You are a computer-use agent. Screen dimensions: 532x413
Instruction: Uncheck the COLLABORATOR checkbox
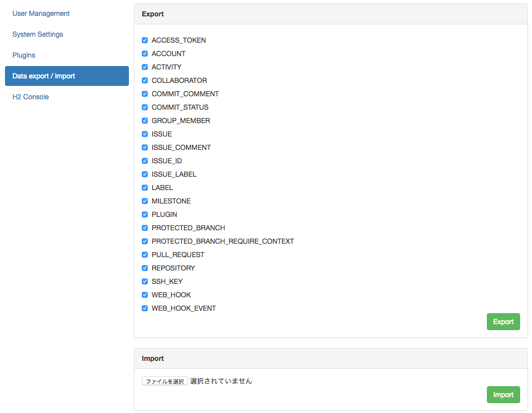[x=144, y=80]
